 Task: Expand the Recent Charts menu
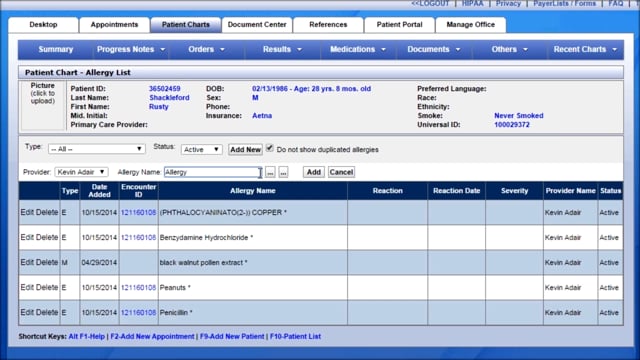pyautogui.click(x=585, y=49)
